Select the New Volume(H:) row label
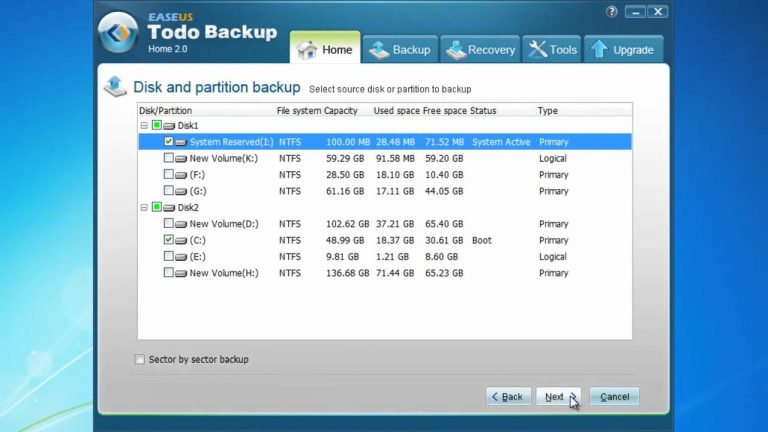This screenshot has height=432, width=768. (224, 273)
